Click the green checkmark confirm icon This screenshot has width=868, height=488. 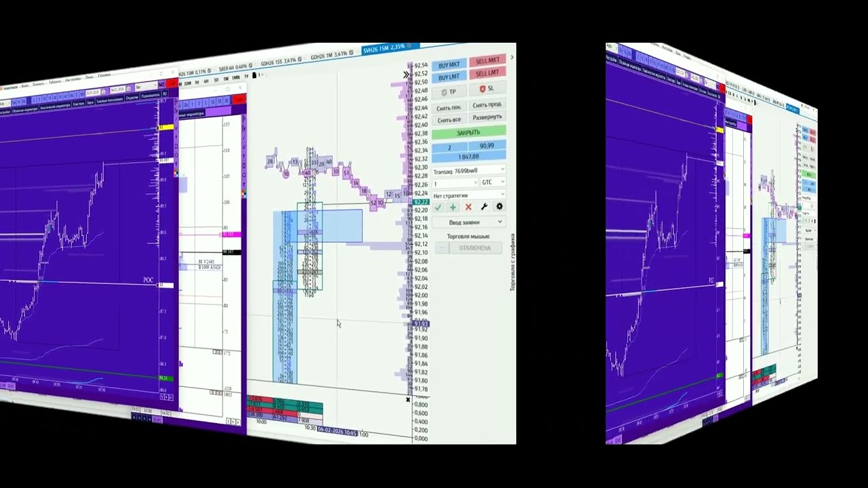438,207
